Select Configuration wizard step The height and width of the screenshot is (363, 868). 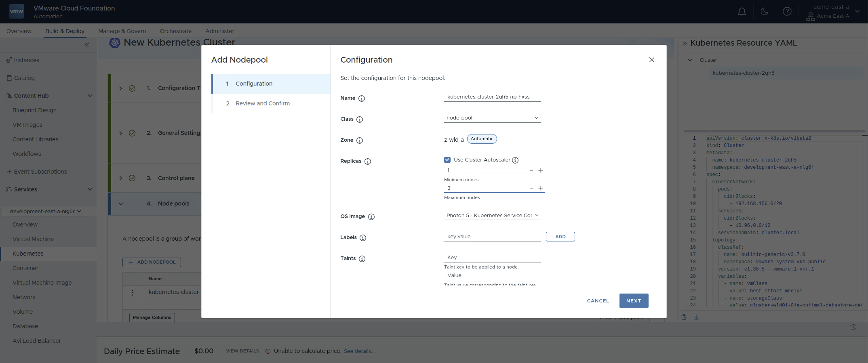pyautogui.click(x=271, y=84)
